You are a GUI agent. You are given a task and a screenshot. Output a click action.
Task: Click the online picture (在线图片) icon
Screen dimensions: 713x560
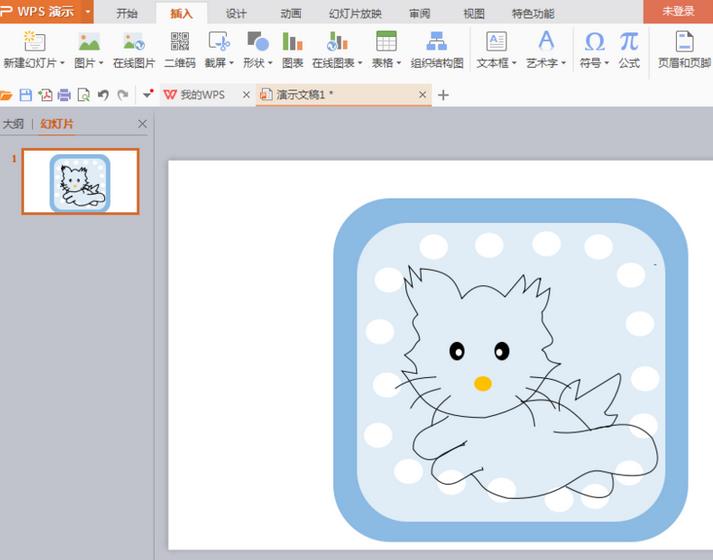[133, 42]
